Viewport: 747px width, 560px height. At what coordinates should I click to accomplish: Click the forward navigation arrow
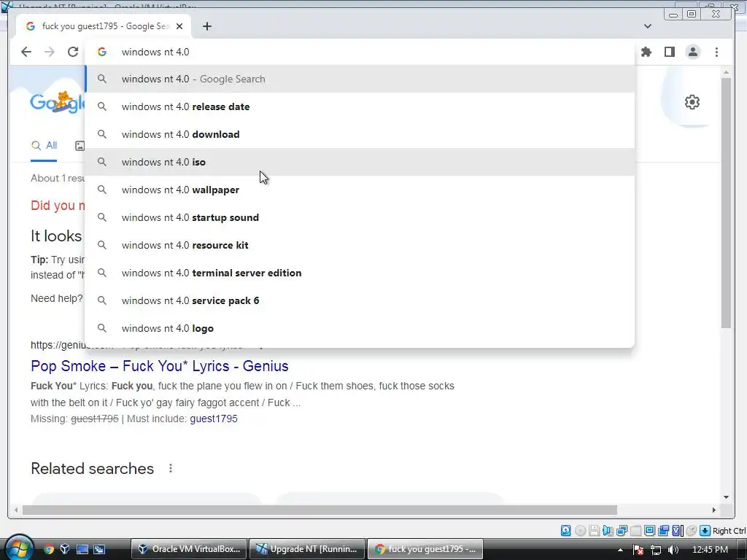[50, 52]
